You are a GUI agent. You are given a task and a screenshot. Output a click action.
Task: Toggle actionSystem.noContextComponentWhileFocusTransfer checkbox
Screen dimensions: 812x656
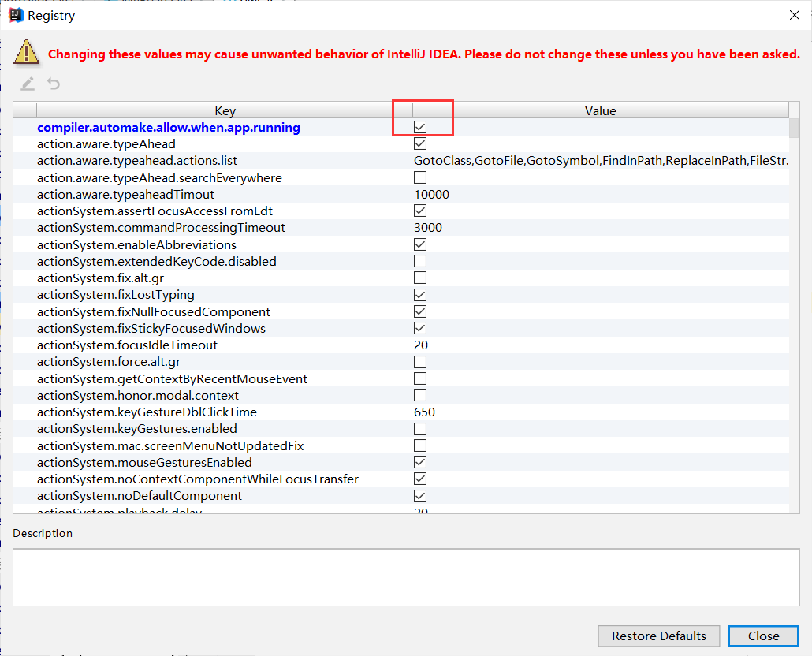[x=420, y=479]
